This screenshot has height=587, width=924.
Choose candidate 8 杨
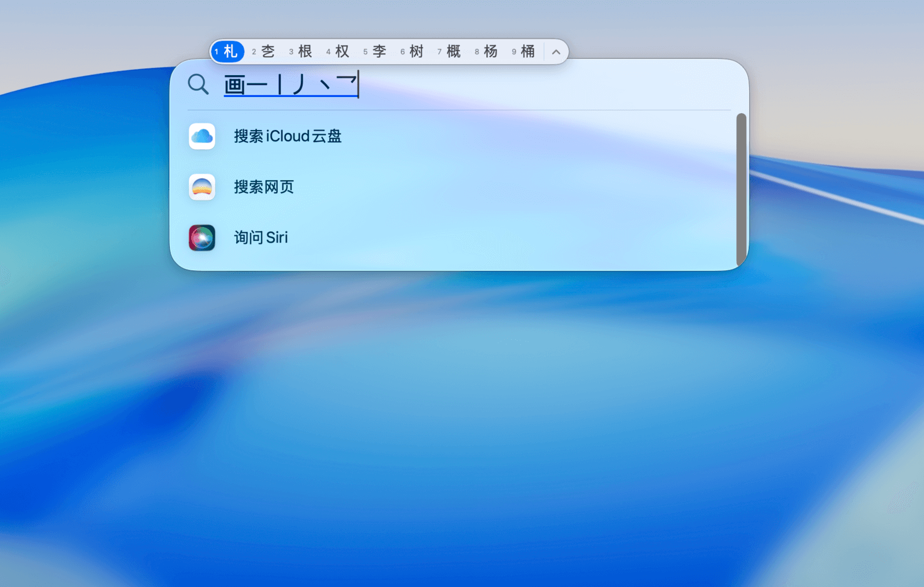487,51
